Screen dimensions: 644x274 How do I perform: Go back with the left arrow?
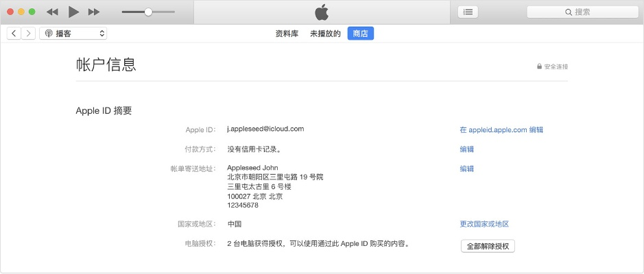pyautogui.click(x=14, y=34)
